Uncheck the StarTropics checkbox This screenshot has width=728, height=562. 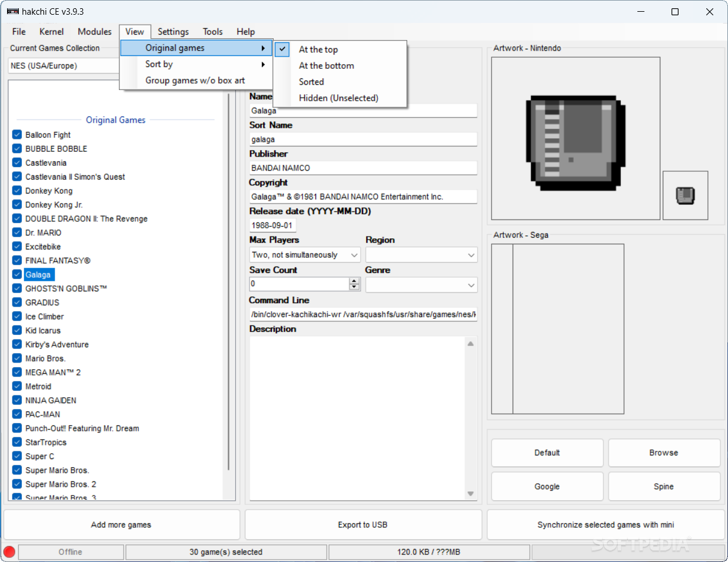point(17,443)
